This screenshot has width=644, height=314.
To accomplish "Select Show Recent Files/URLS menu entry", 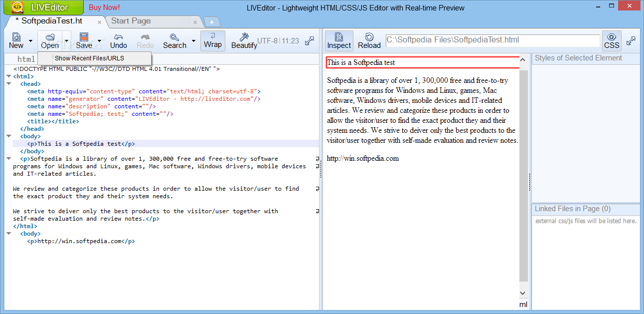I will (94, 58).
